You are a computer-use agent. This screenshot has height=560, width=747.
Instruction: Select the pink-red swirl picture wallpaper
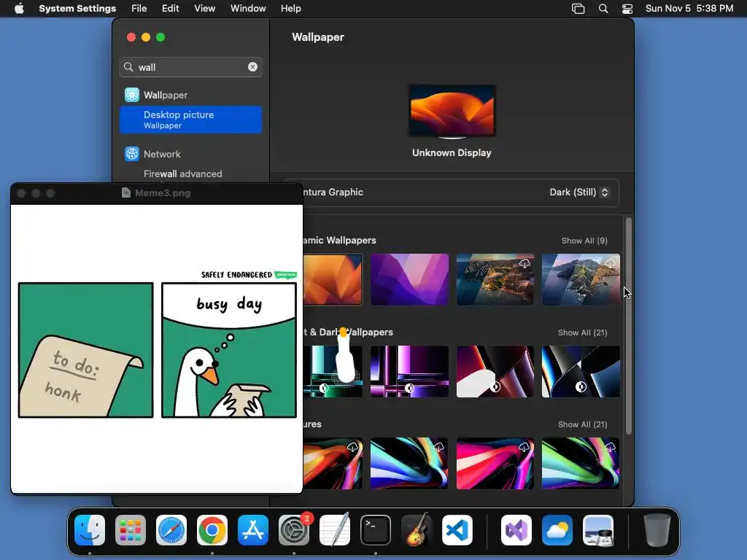point(495,463)
